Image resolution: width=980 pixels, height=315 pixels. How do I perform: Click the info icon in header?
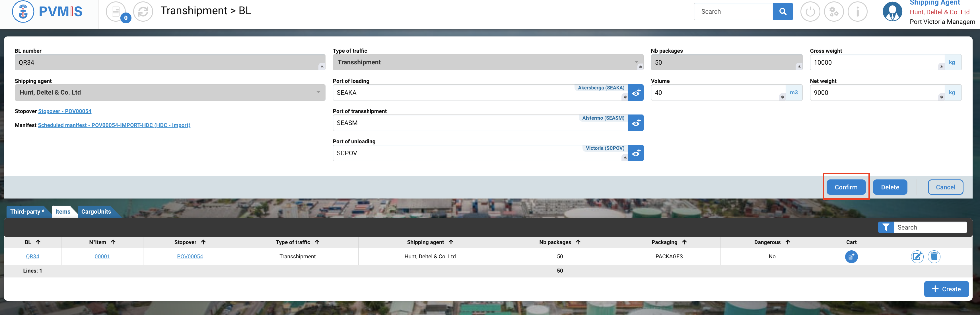click(857, 12)
